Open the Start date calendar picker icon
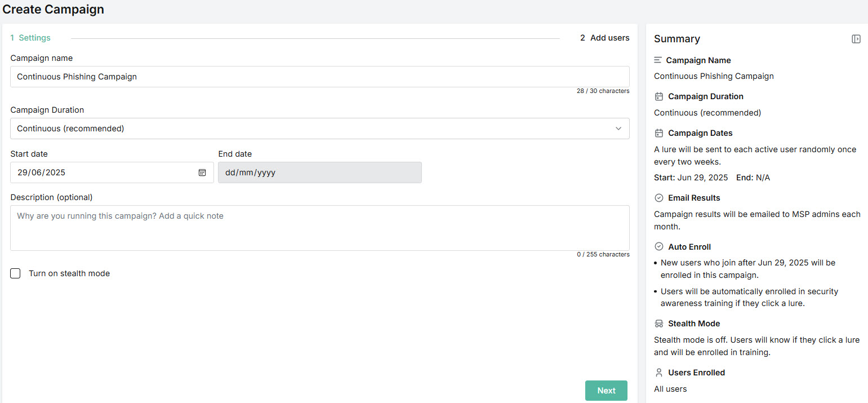Viewport: 868px width, 403px height. click(x=202, y=172)
